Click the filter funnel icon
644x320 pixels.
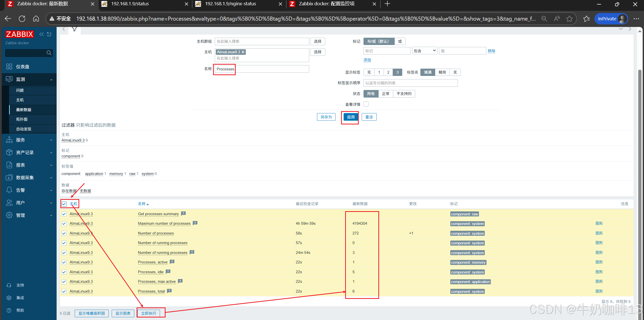pyautogui.click(x=74, y=29)
